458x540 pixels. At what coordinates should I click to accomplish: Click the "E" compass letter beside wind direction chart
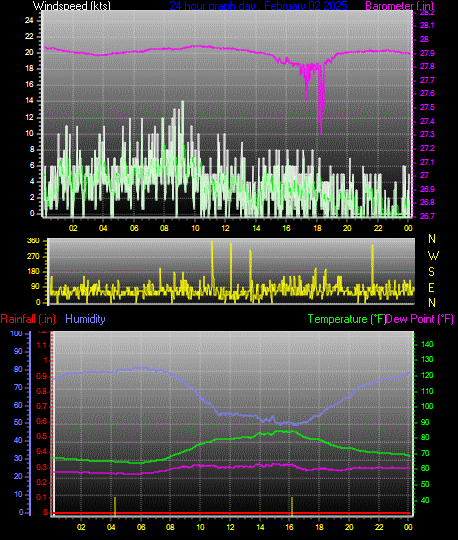tap(431, 287)
